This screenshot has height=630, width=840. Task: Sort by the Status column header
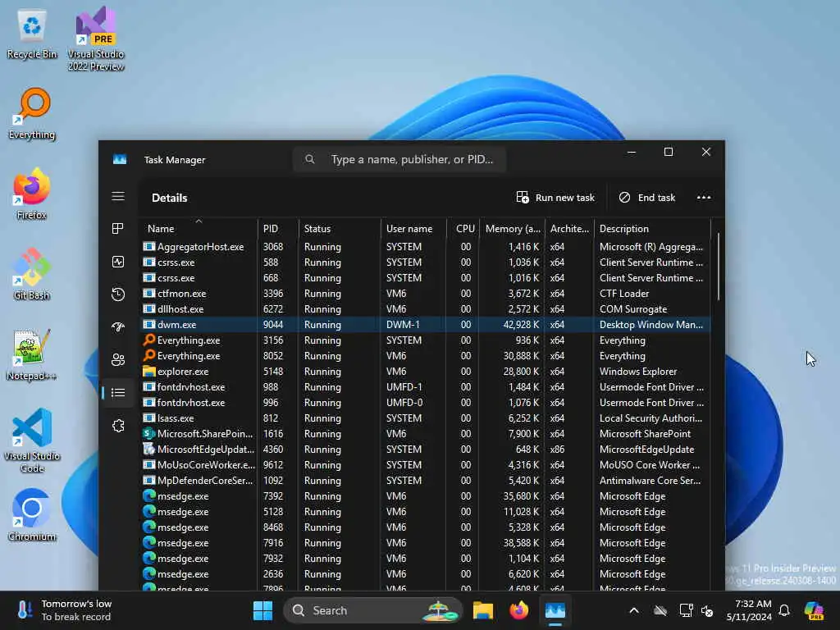click(340, 228)
